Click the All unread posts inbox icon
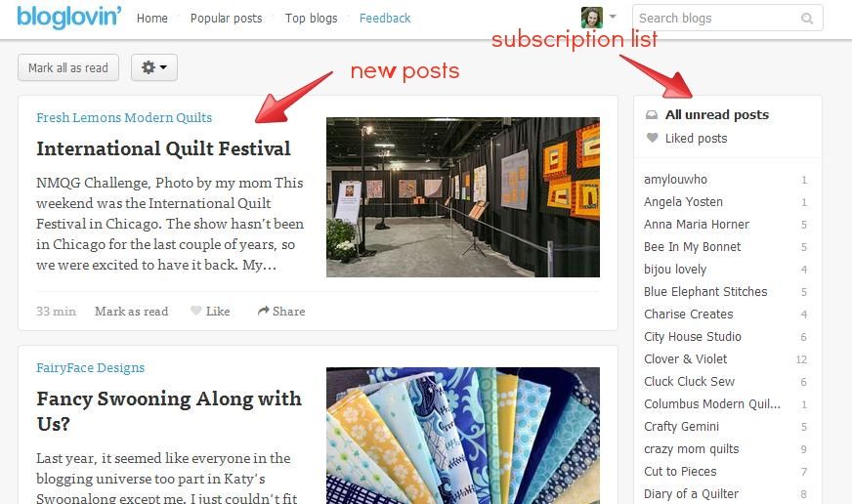 coord(652,114)
